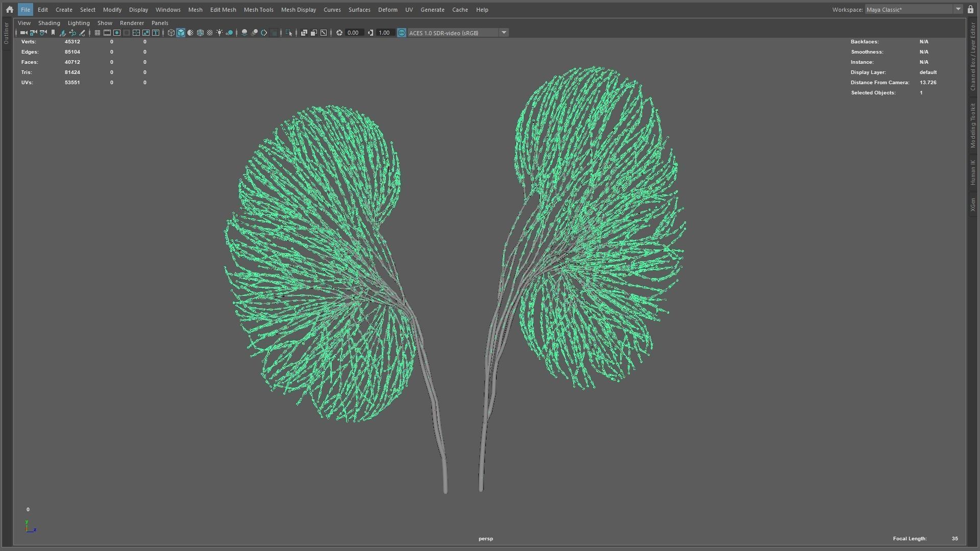
Task: Open the panel Lighting menu
Action: (79, 23)
